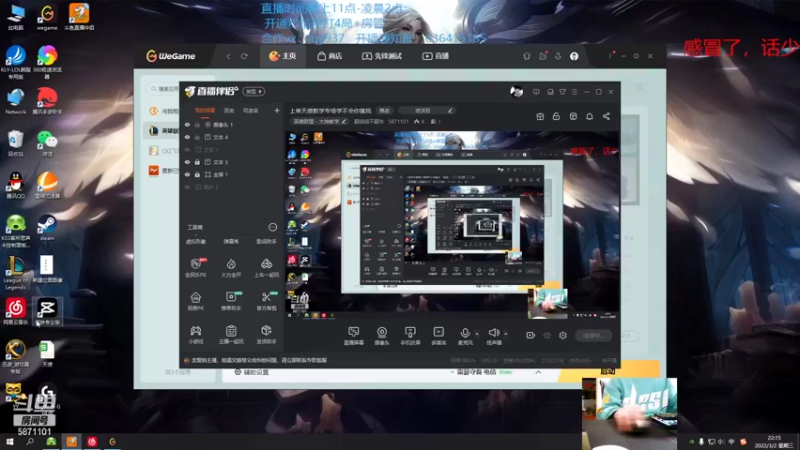Click the 修改 title button
The height and width of the screenshot is (450, 800).
click(x=384, y=110)
